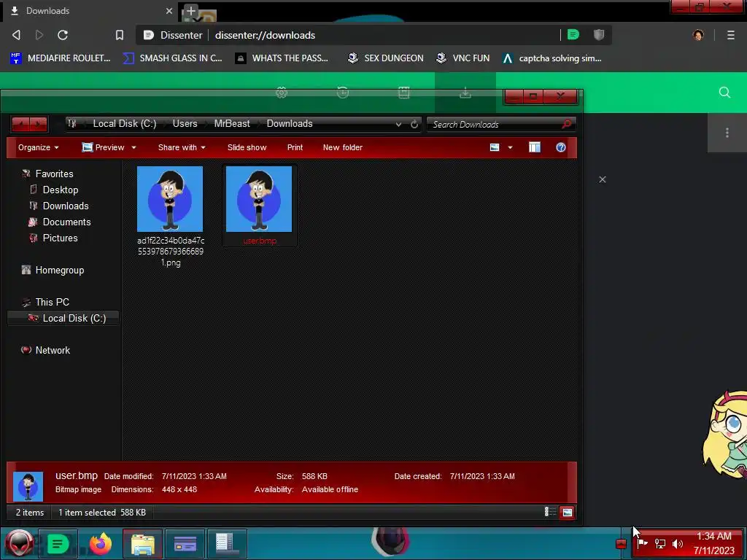
Task: Reload the Dissenter browser page
Action: (63, 35)
